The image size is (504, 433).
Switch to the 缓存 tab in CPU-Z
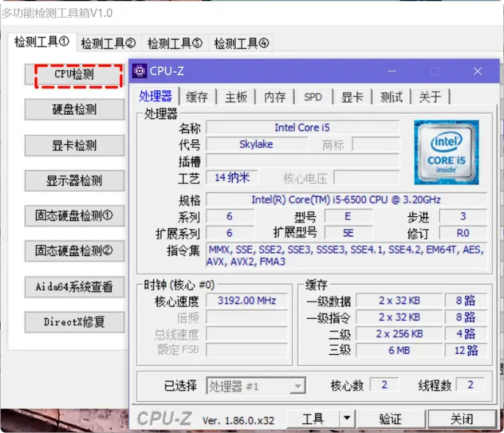pyautogui.click(x=197, y=96)
